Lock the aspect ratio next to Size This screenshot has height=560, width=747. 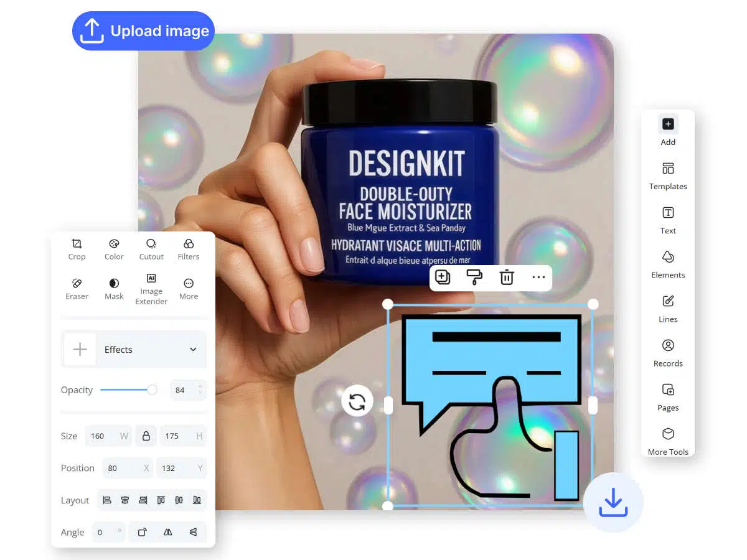tap(146, 436)
